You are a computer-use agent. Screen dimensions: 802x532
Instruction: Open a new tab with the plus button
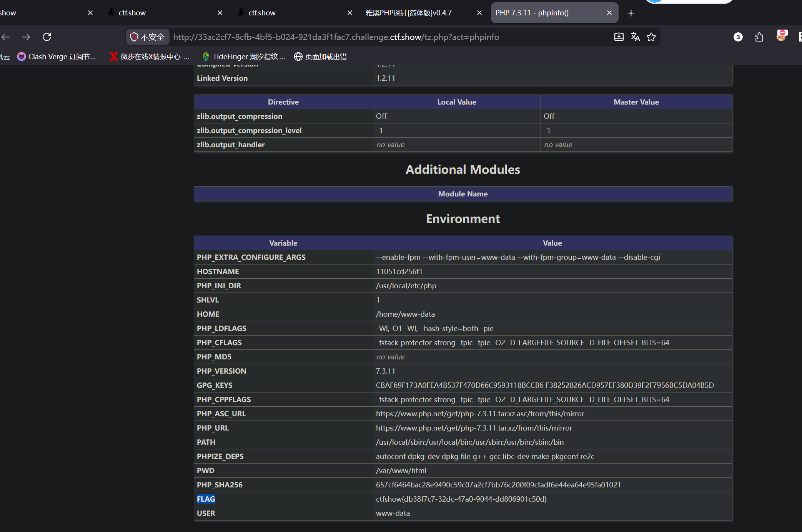(x=631, y=13)
